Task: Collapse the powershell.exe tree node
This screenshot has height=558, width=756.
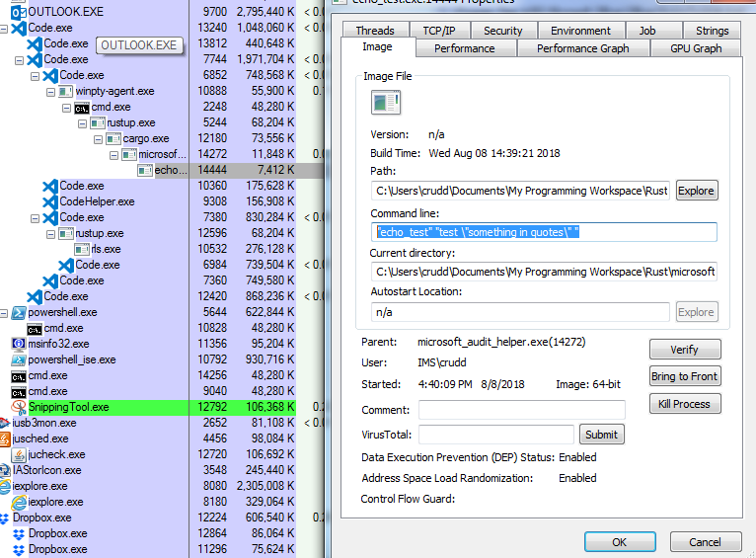Action: pyautogui.click(x=3, y=313)
